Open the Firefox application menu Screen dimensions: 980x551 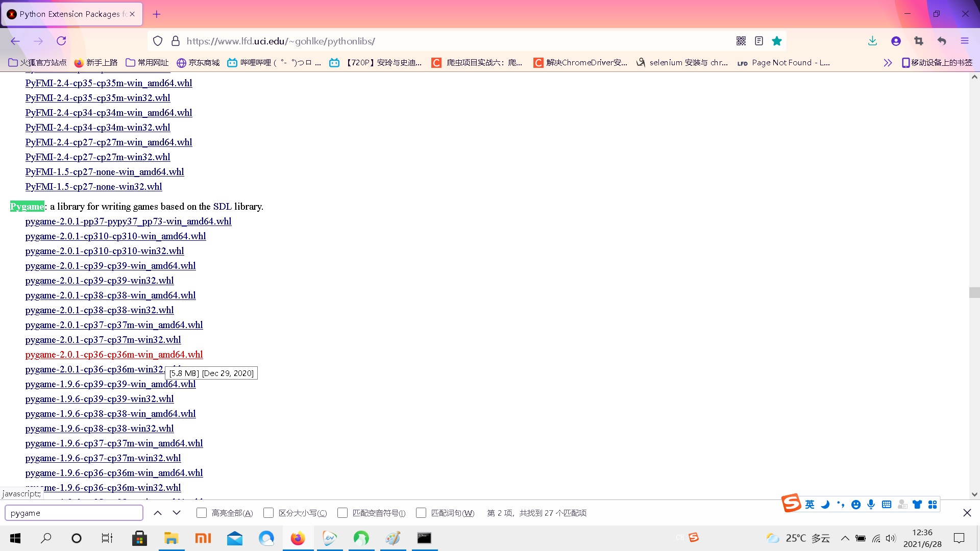point(965,41)
